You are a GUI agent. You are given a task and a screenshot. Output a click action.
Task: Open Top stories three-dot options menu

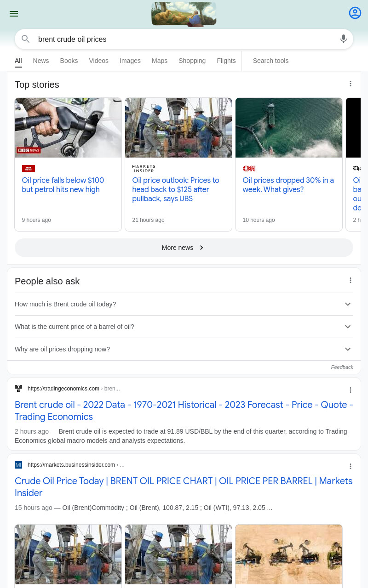pos(351,84)
